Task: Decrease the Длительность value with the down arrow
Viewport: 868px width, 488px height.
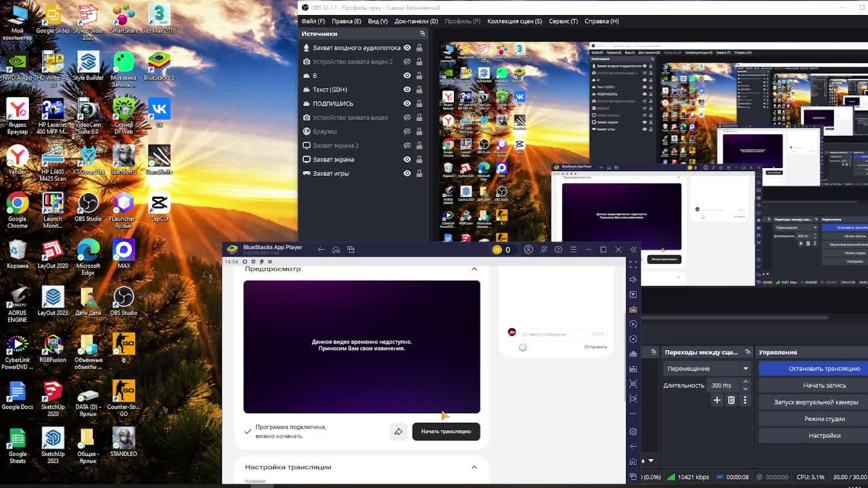Action: point(745,389)
